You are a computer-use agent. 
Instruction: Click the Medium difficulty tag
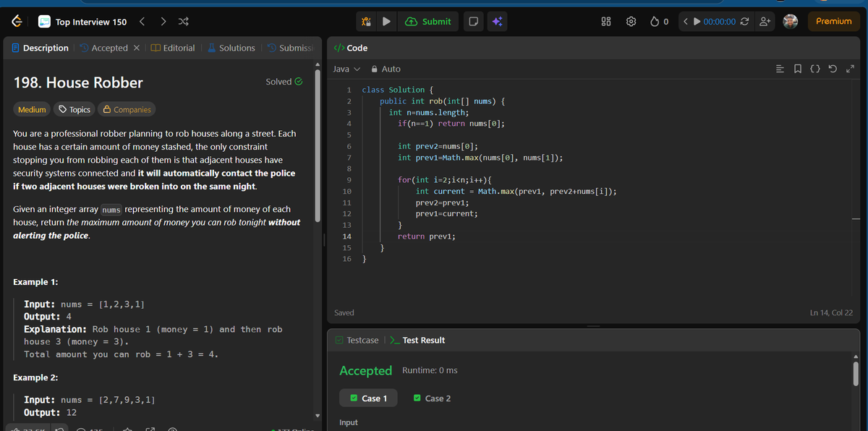32,109
